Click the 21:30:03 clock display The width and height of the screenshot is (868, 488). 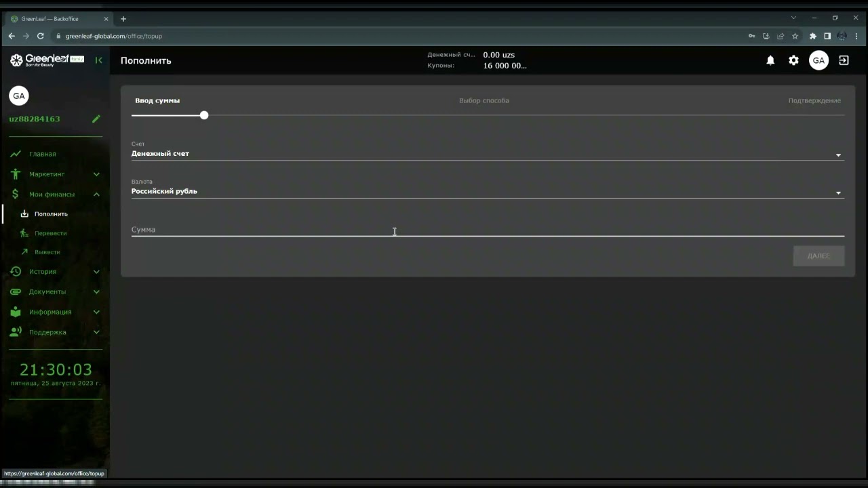point(56,369)
